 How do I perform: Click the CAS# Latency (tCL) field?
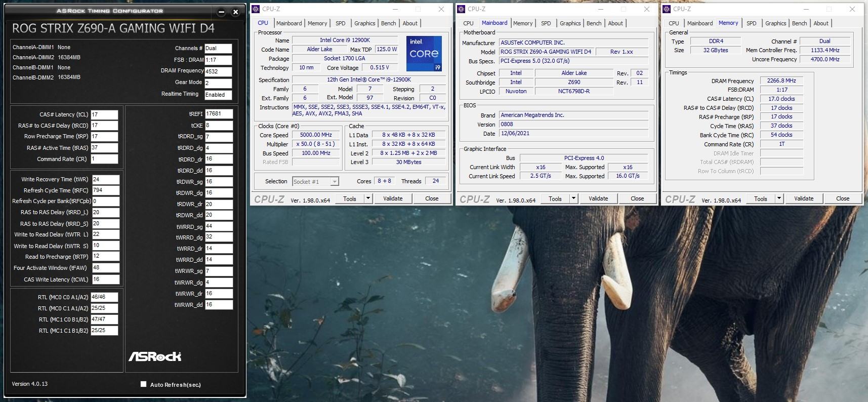point(104,114)
